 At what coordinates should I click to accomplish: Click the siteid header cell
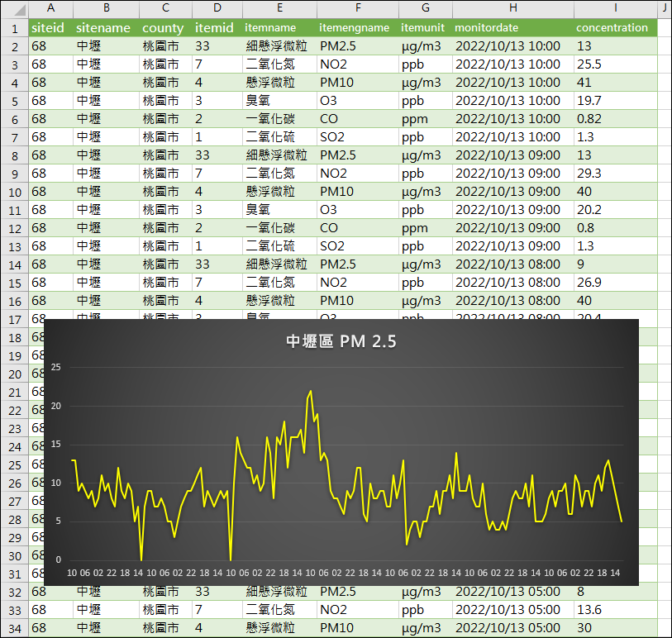(x=50, y=28)
